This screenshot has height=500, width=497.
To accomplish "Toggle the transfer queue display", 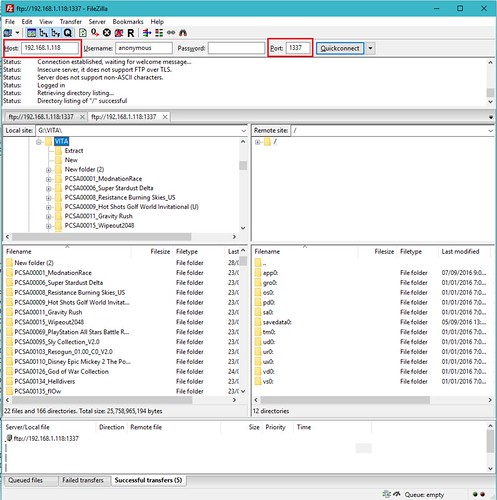I will 68,33.
